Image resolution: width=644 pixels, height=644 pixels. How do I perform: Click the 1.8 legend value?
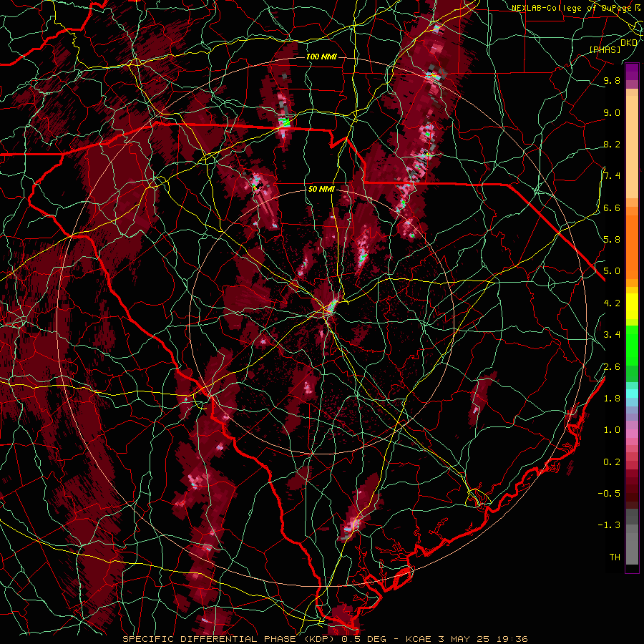(612, 399)
